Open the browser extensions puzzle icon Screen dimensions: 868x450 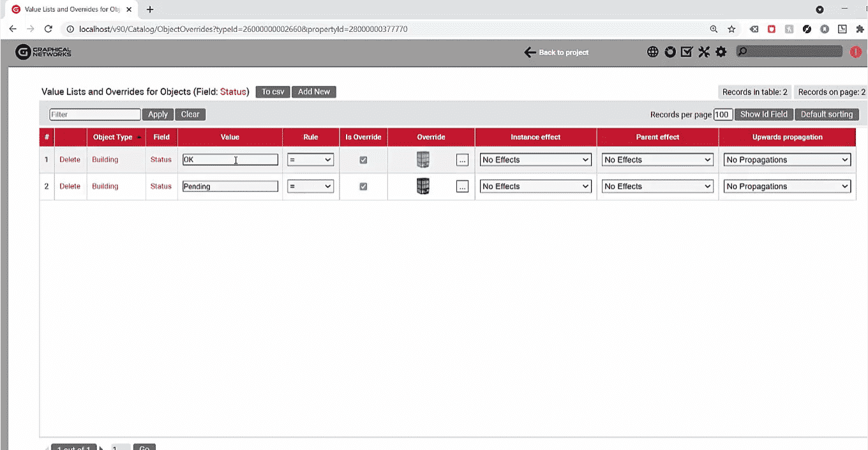tap(860, 29)
